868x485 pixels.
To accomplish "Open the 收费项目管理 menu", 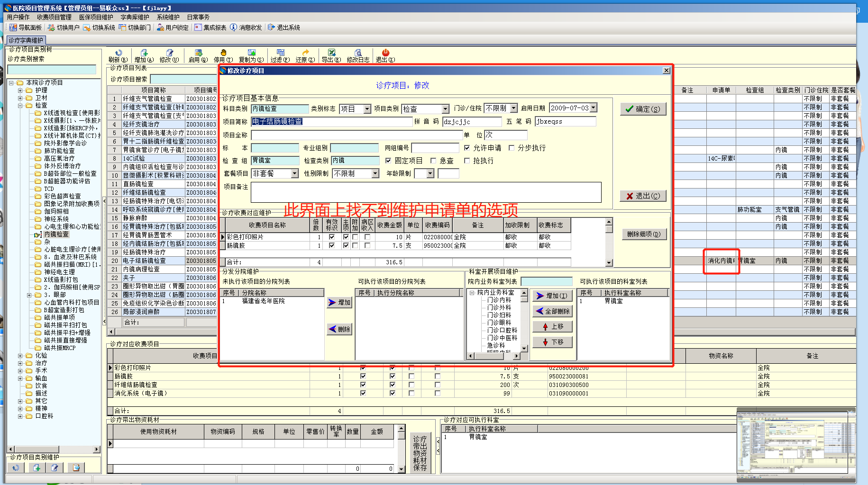I will [x=54, y=17].
